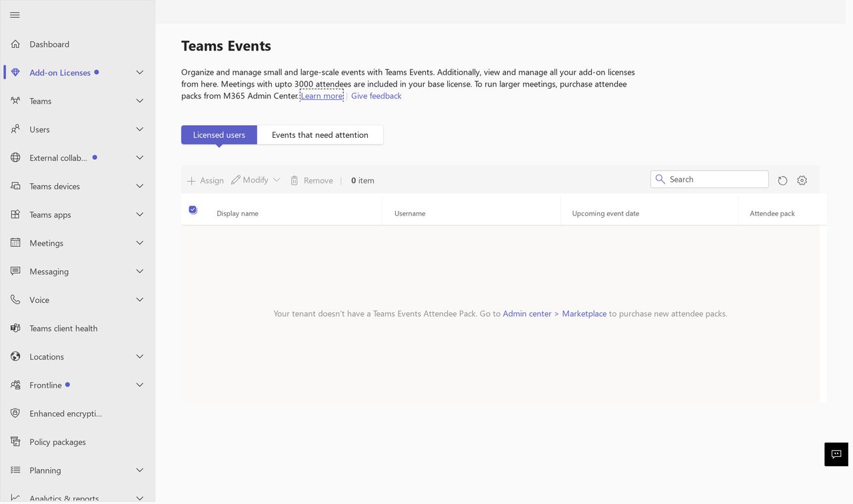Click the Policy packages icon
This screenshot has width=853, height=504.
[15, 441]
